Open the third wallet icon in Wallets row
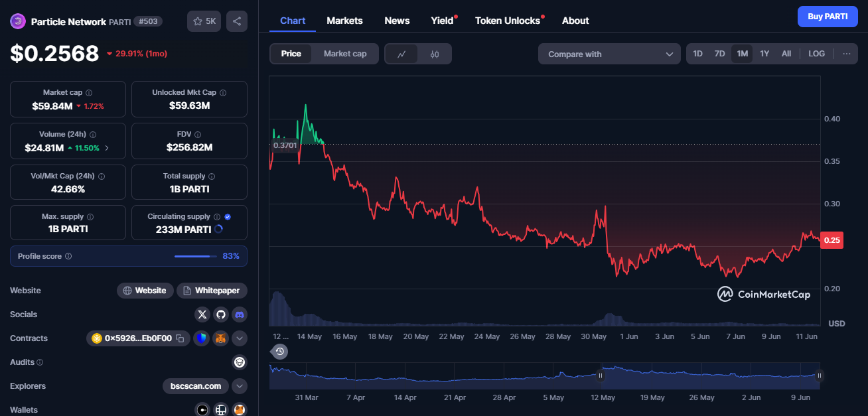The height and width of the screenshot is (416, 868). [240, 409]
